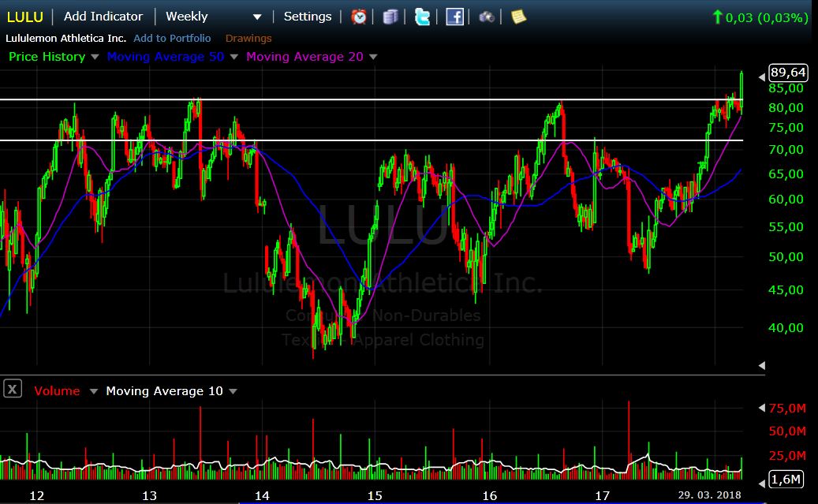Click year 16 on the time axis
This screenshot has height=504, width=818.
[x=489, y=495]
